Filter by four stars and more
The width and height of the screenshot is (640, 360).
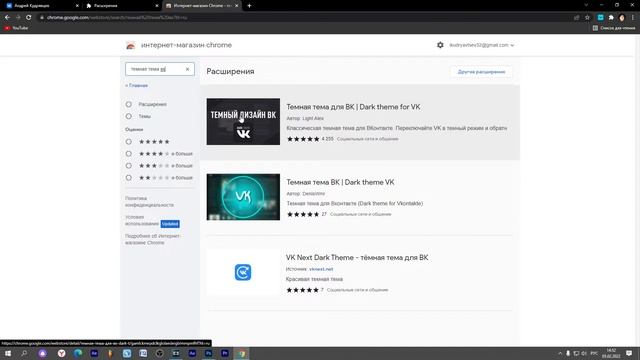129,154
